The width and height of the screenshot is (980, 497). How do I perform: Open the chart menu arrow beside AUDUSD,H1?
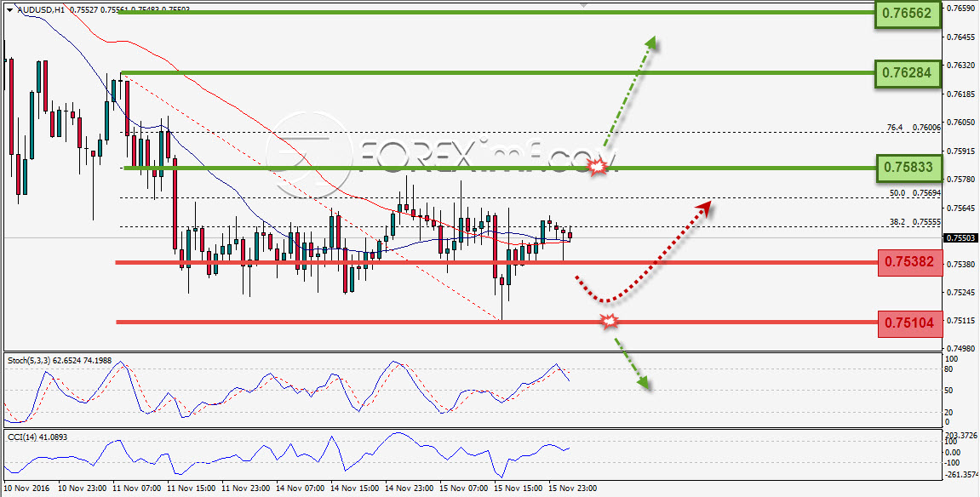click(9, 10)
